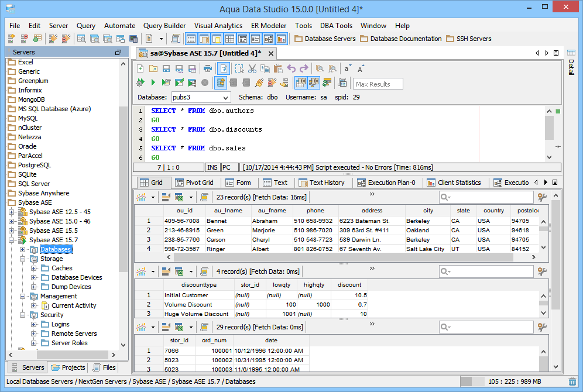The width and height of the screenshot is (583, 392).
Task: Click the Open File folder icon
Action: (x=153, y=68)
